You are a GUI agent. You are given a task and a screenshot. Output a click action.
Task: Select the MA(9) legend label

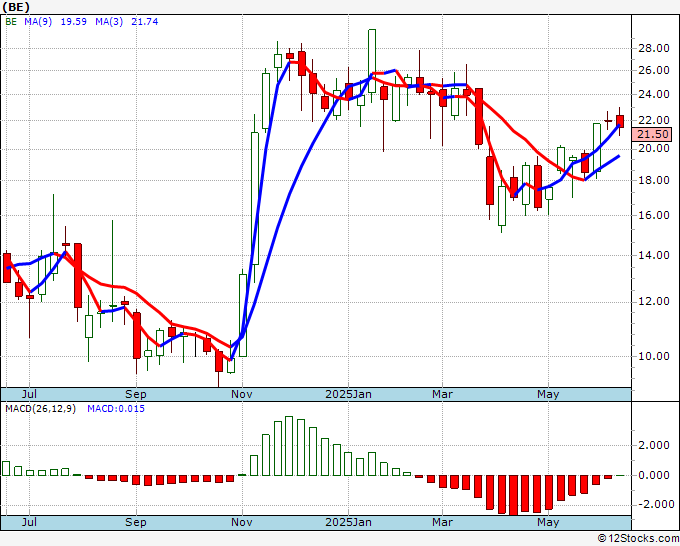(38, 22)
